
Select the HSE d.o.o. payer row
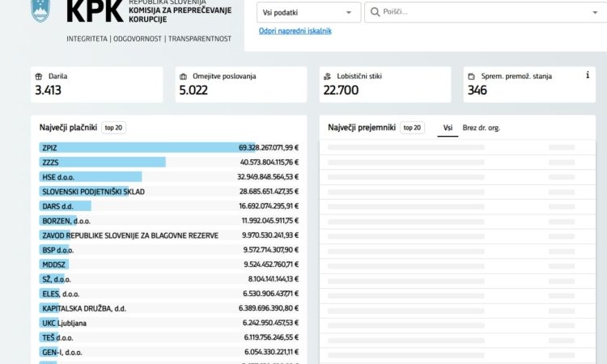point(169,177)
